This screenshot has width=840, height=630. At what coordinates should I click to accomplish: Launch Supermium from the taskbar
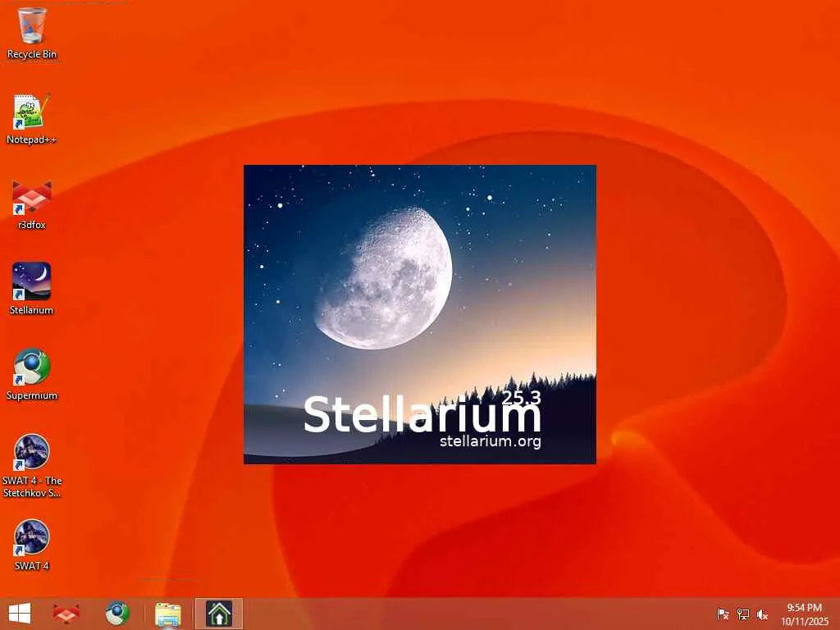[116, 614]
